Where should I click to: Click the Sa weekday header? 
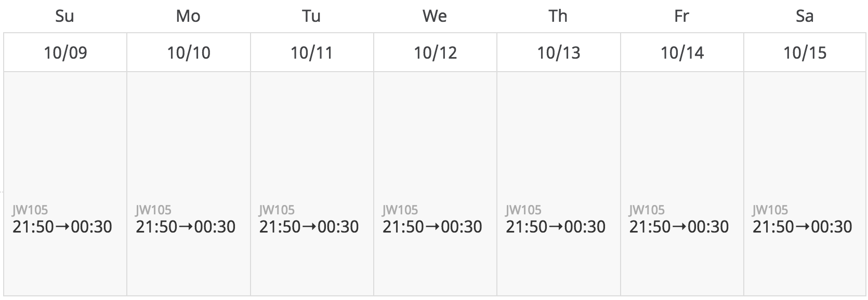pyautogui.click(x=805, y=16)
